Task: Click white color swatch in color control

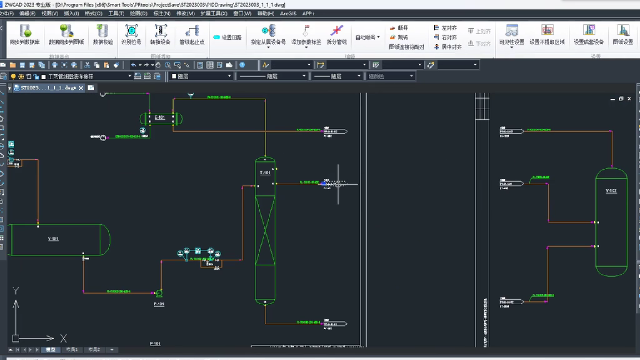Action: click(174, 76)
